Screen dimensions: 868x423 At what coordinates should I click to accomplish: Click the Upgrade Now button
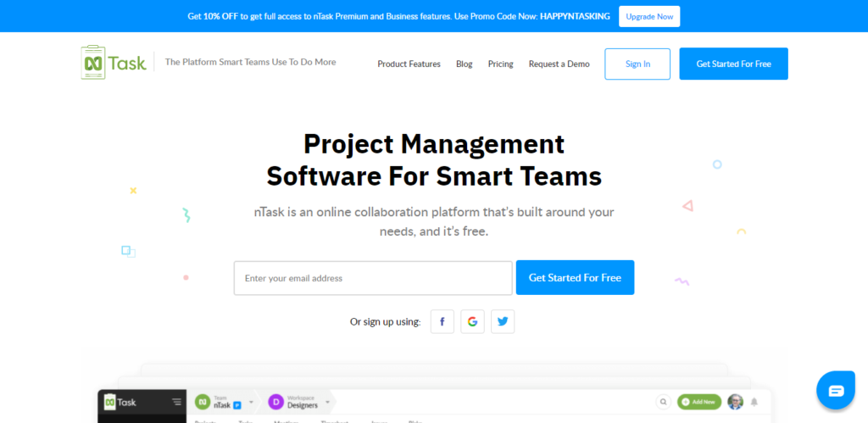click(x=649, y=17)
